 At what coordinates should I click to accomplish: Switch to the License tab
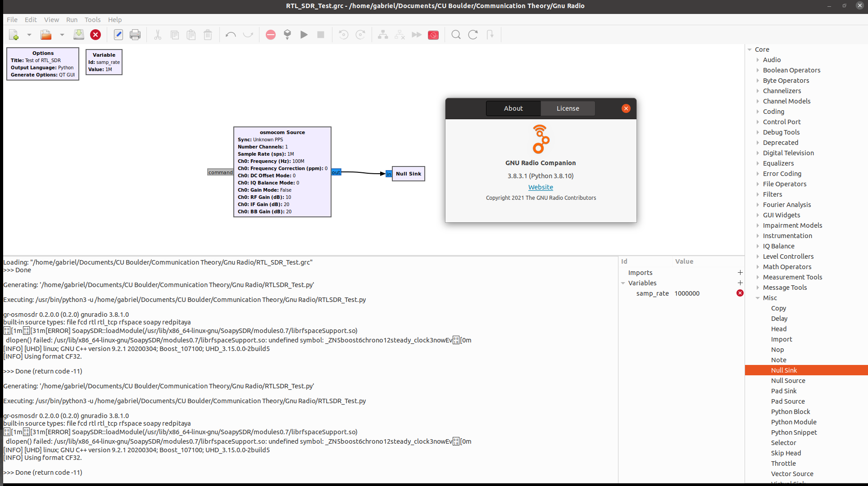click(568, 108)
